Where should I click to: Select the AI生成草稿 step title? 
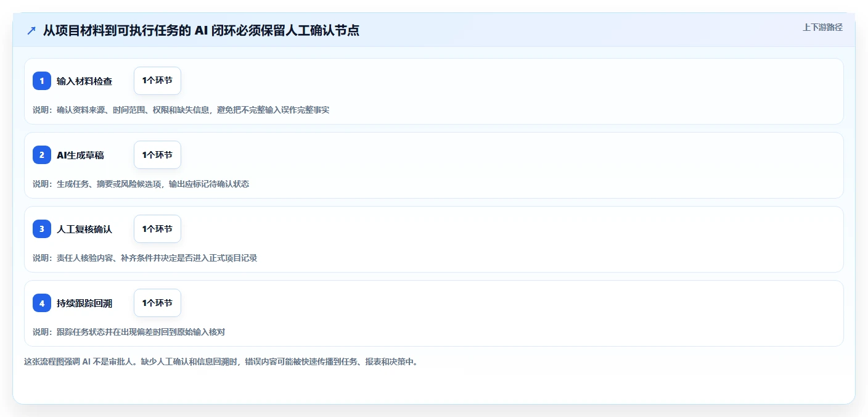80,155
